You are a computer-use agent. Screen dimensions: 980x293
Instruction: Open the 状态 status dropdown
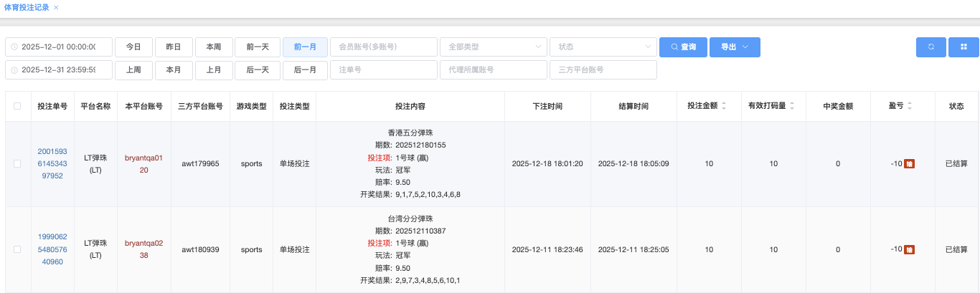tap(603, 47)
